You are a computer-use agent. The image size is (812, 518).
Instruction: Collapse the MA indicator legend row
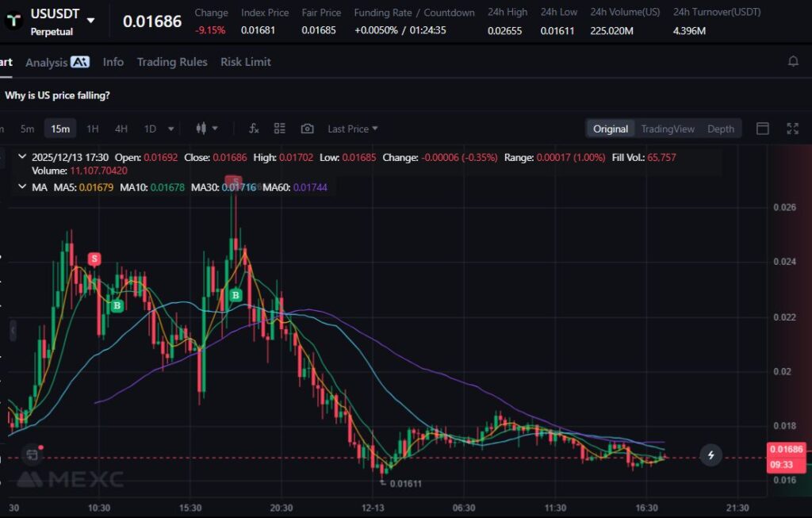21,186
